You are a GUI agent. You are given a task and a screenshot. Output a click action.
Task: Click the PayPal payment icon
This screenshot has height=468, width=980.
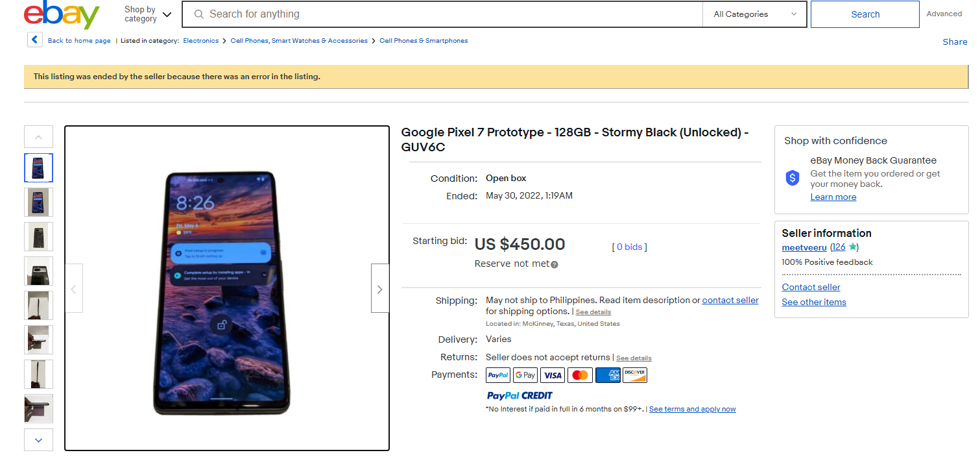498,375
